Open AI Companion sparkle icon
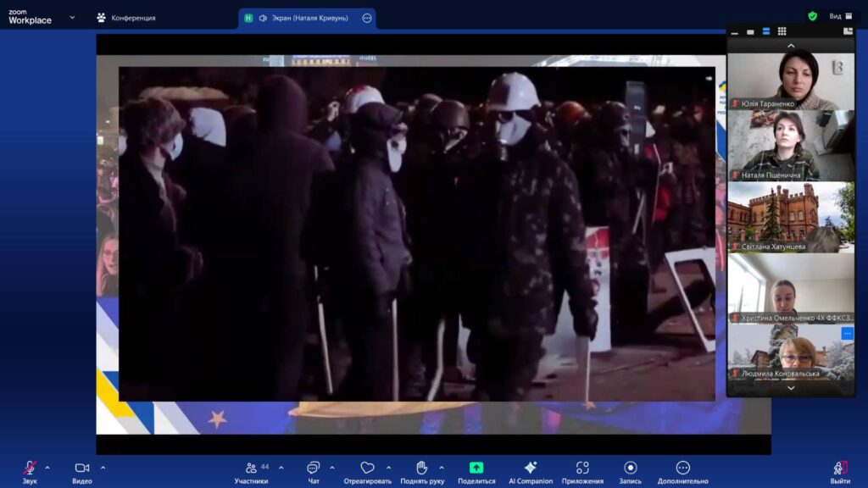868x488 pixels. click(531, 468)
